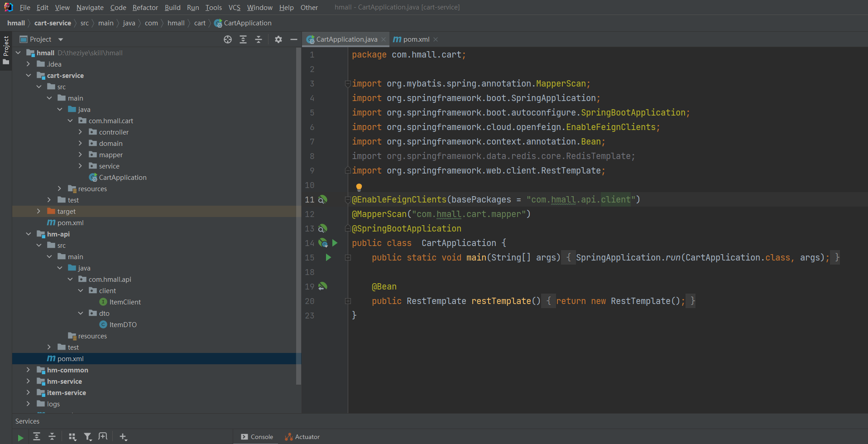Open the VCS menu
Screen dimensions: 868x444
pos(234,8)
